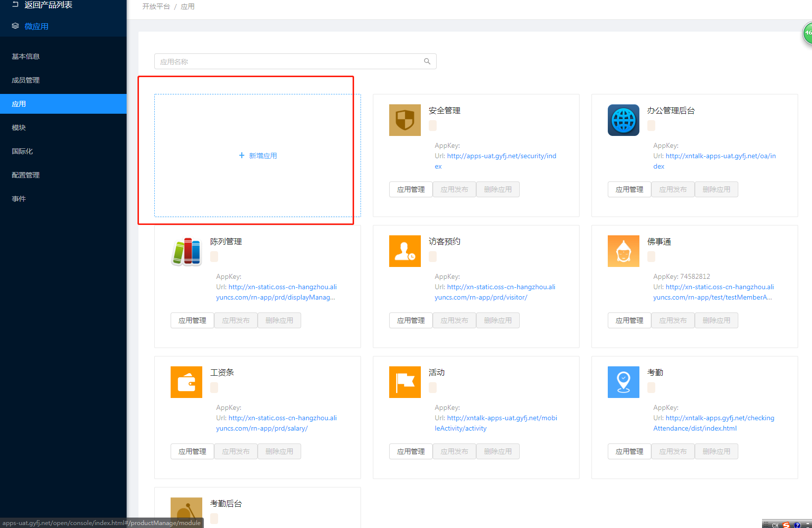Click 删除应用 for 安全管理
The height and width of the screenshot is (528, 812).
click(x=498, y=189)
